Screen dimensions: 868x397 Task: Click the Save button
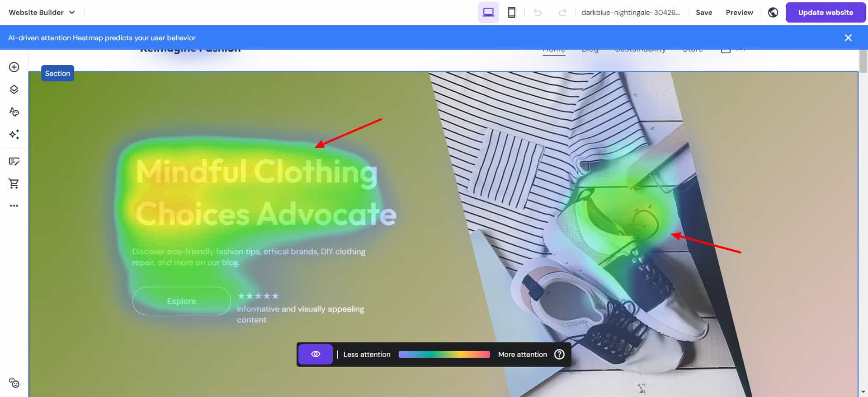pyautogui.click(x=703, y=13)
